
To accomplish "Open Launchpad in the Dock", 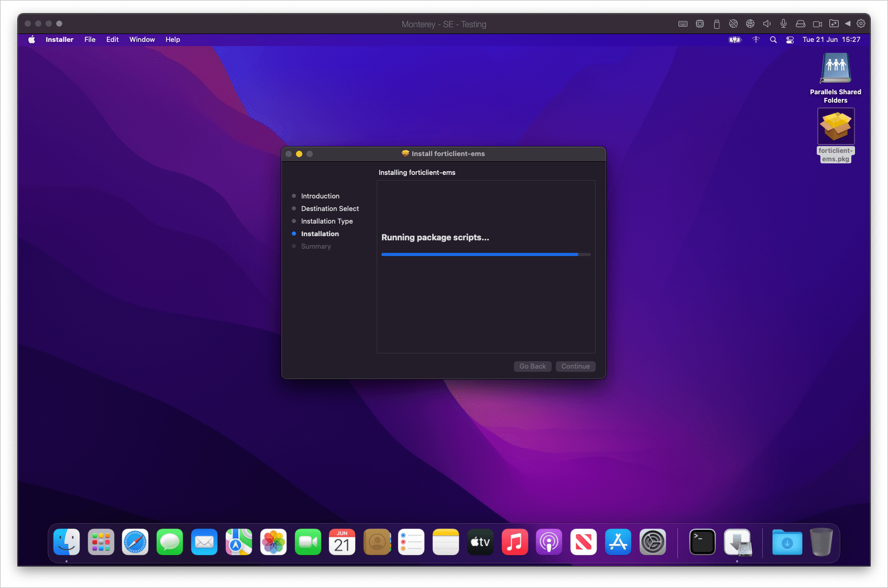I will 101,542.
